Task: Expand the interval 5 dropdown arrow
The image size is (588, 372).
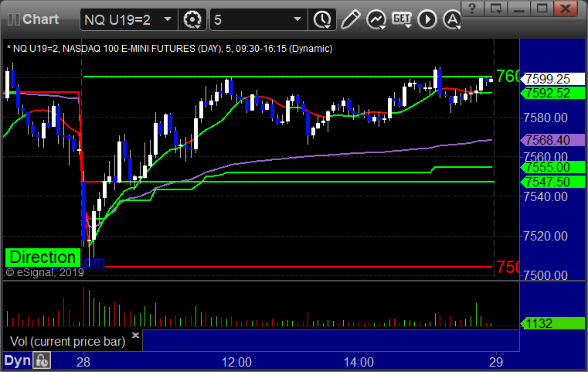Action: coord(297,19)
